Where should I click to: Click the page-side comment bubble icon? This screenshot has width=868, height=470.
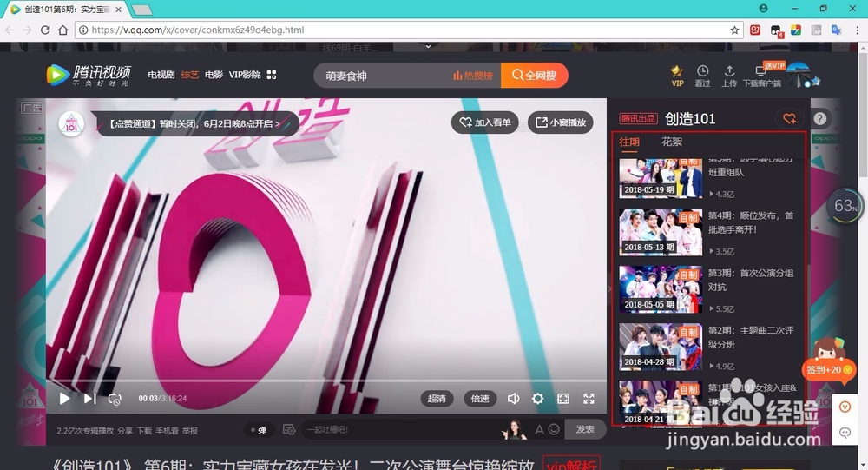(845, 433)
